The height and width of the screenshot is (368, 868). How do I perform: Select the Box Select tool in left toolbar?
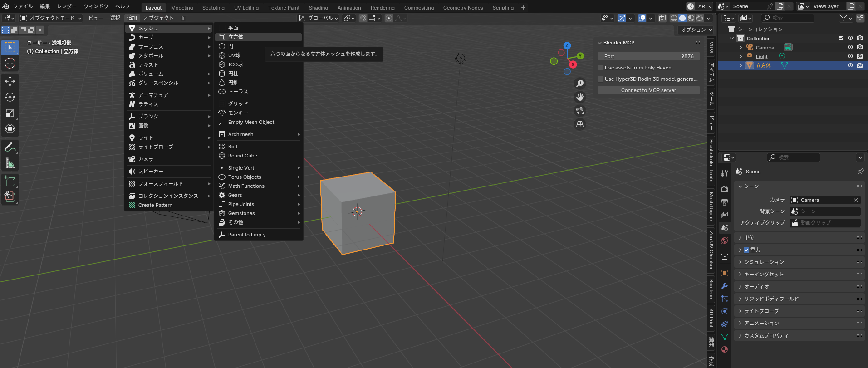[10, 47]
